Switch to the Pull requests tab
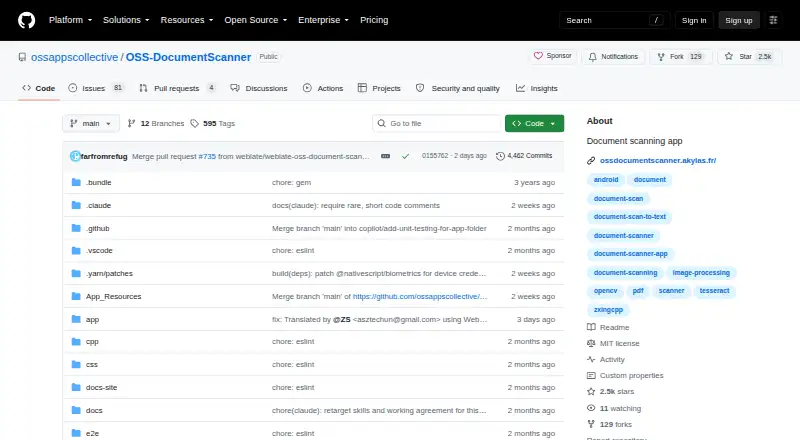Screen dimensions: 800x440 pyautogui.click(x=177, y=88)
